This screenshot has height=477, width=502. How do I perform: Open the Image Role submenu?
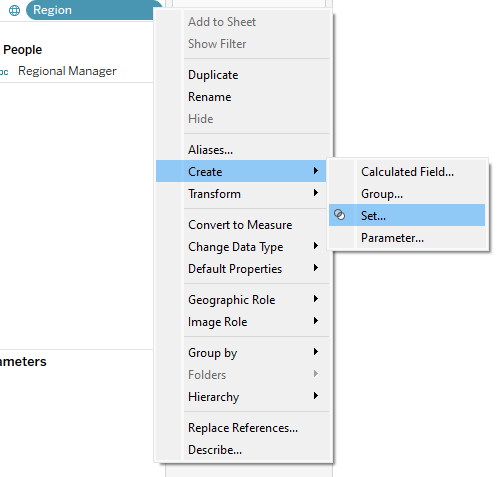[241, 322]
